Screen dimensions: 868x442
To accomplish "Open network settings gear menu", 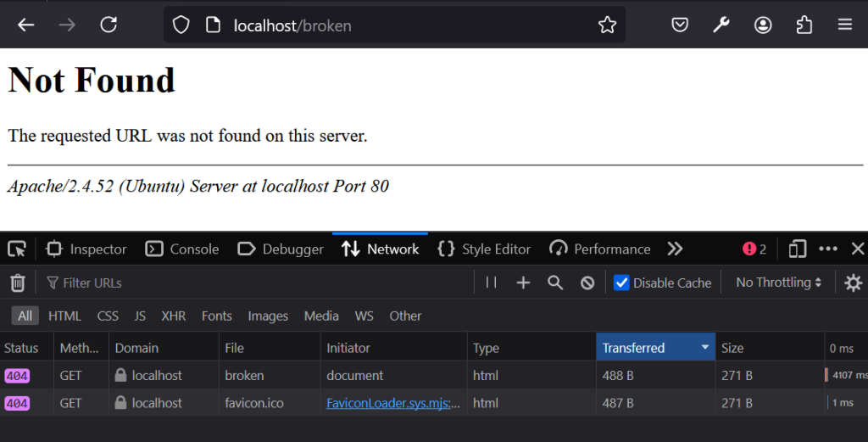I will click(x=853, y=283).
